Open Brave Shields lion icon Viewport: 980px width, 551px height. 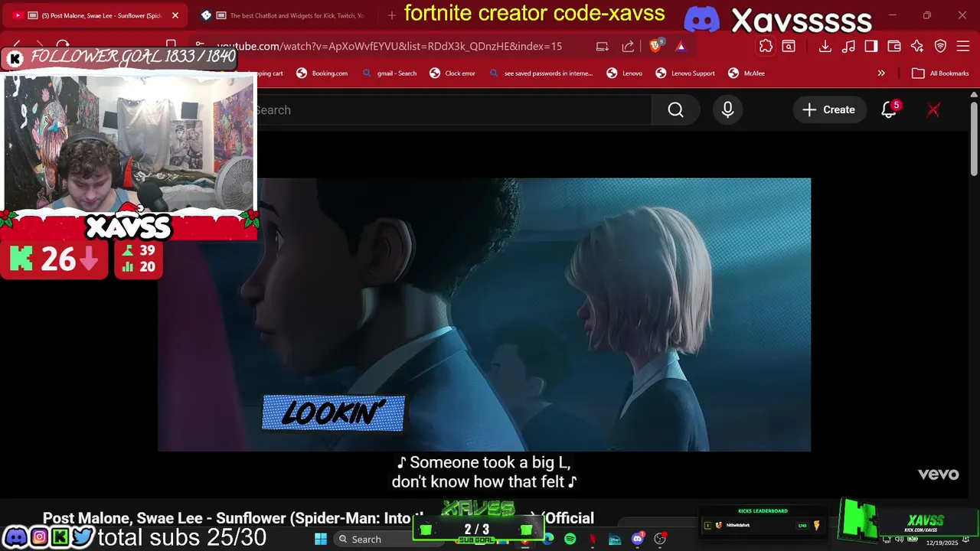[x=655, y=46]
